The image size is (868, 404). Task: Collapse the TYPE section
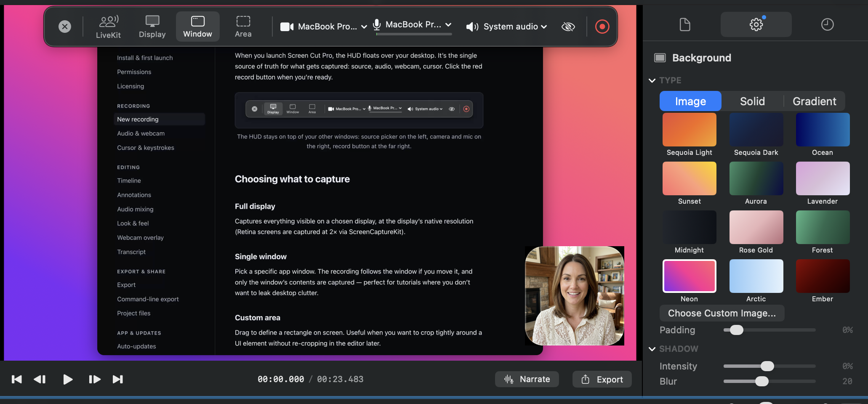[x=652, y=80]
